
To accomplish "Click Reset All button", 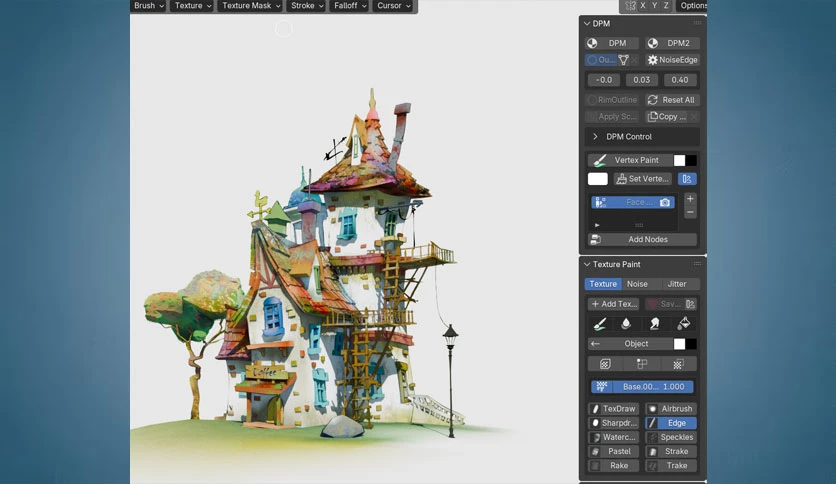I will click(x=672, y=100).
